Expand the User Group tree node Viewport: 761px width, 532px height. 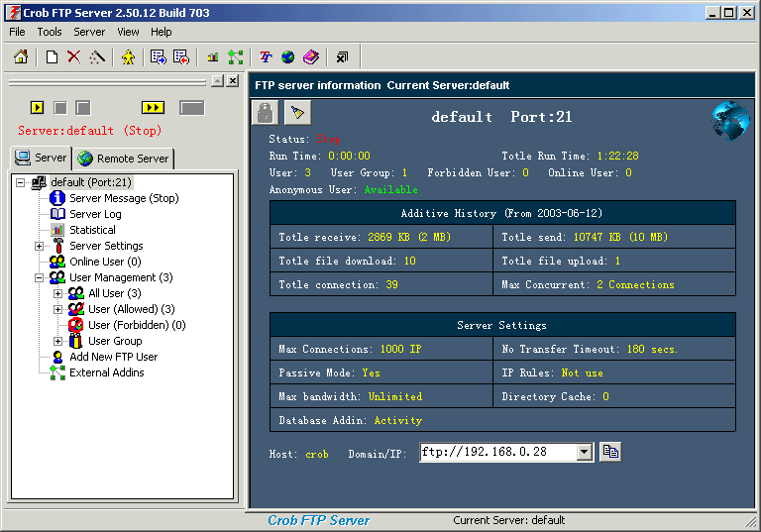point(57,341)
